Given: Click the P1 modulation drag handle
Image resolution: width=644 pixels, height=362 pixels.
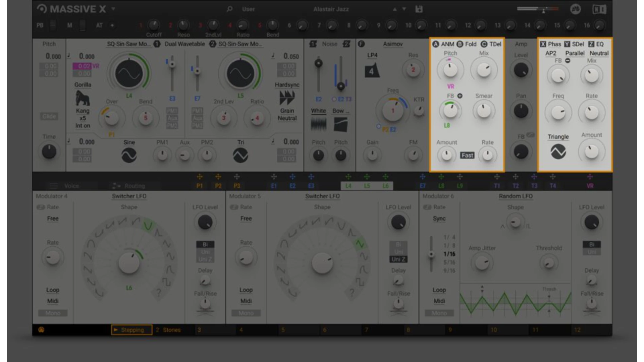Looking at the screenshot, I should [x=200, y=177].
